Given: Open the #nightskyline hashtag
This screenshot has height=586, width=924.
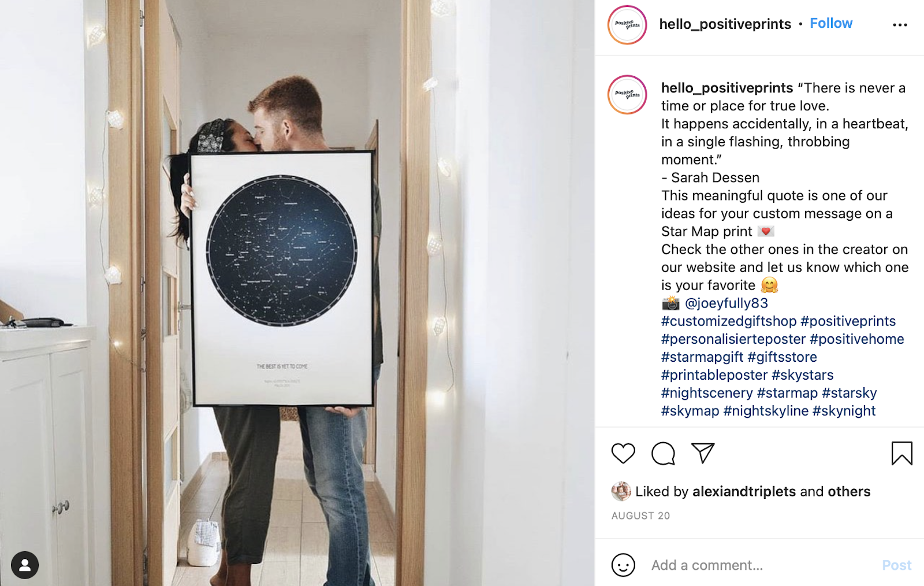Looking at the screenshot, I should click(x=766, y=410).
